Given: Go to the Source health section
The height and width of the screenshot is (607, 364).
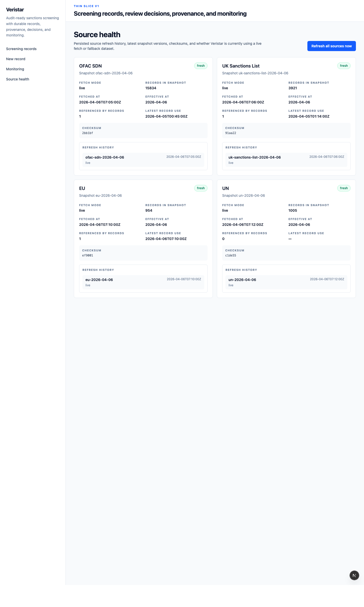Looking at the screenshot, I should [x=18, y=79].
